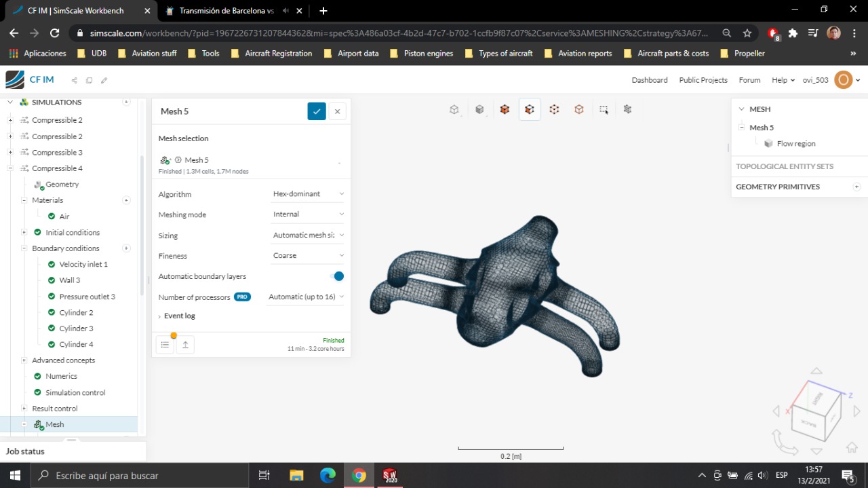The height and width of the screenshot is (488, 868).
Task: Click the left arrow of view cube
Action: (777, 411)
